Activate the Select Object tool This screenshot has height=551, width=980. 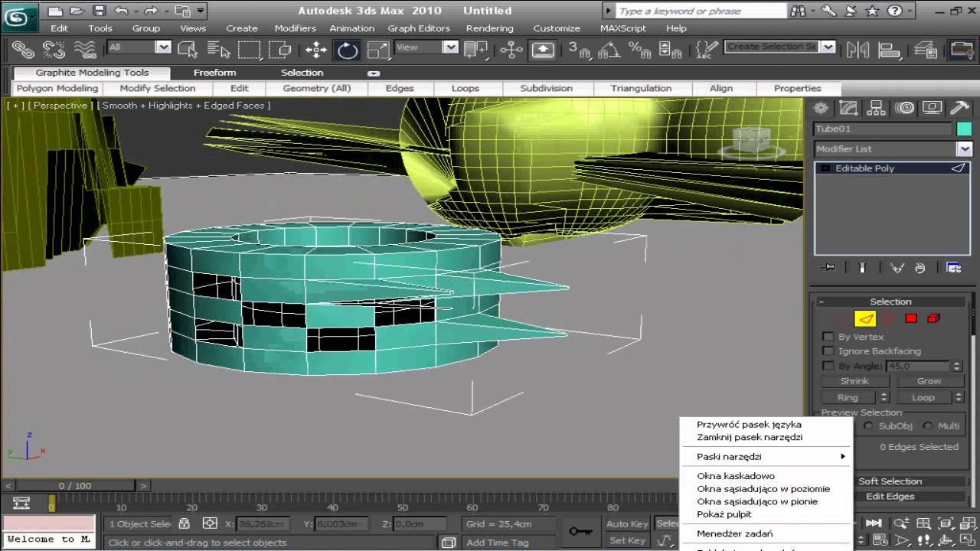pyautogui.click(x=188, y=51)
